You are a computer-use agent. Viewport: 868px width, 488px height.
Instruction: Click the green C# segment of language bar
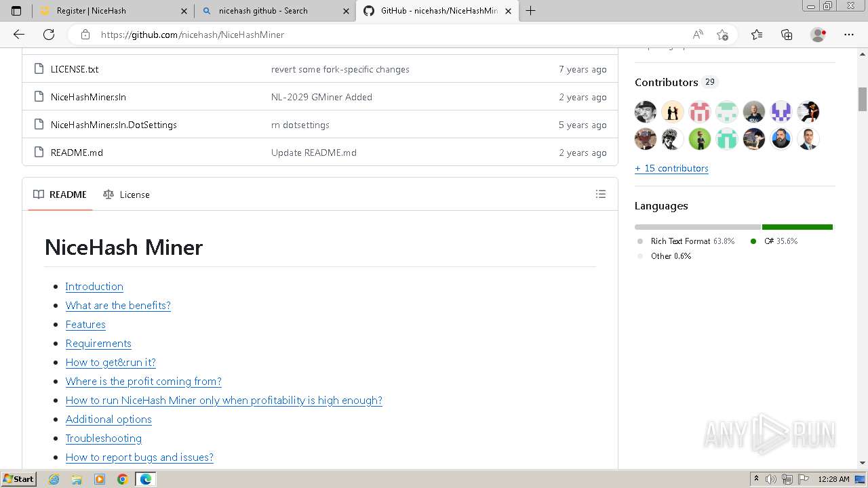tap(797, 227)
